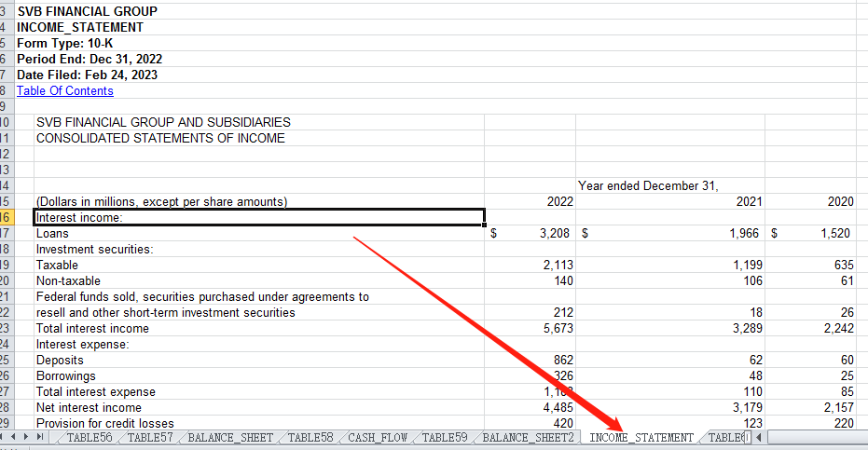Select the 'Interest expense:' label cell
The image size is (868, 450).
259,345
